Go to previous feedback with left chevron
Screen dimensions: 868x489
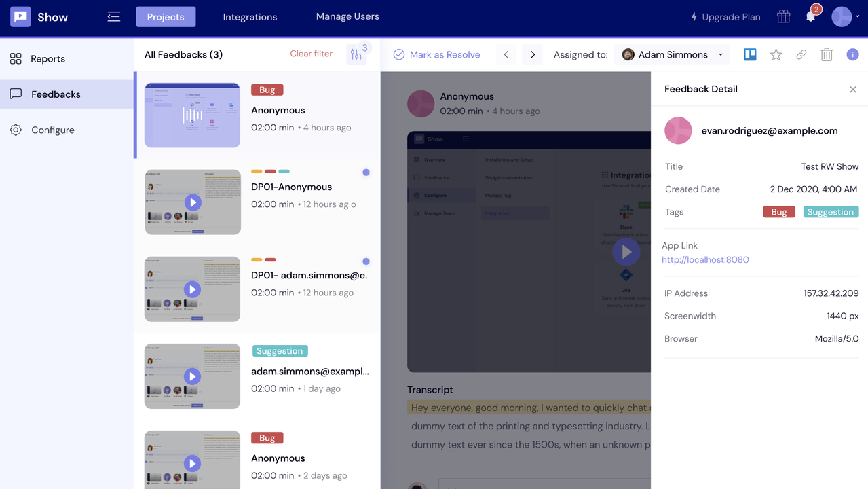pyautogui.click(x=506, y=55)
